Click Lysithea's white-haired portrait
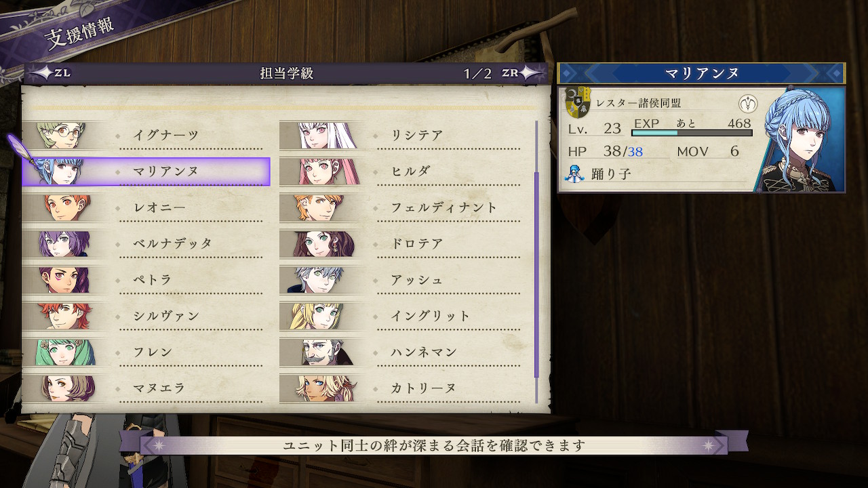 point(319,136)
